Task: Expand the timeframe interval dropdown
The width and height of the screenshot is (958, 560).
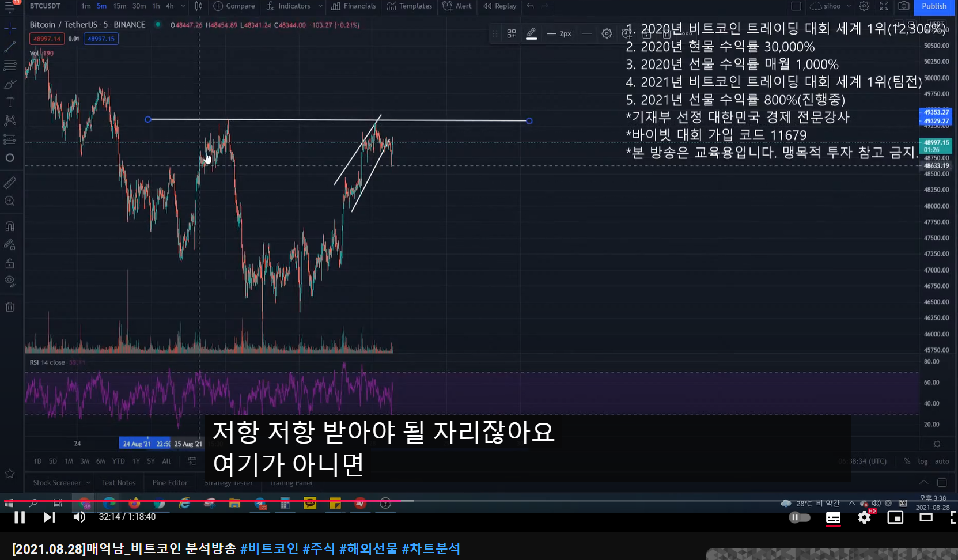Action: coord(183,6)
